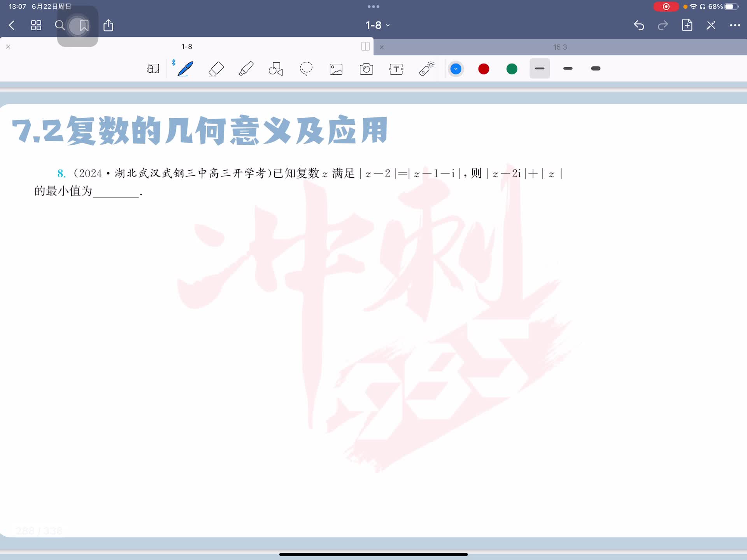
Task: Toggle the zoom window tool
Action: 153,69
